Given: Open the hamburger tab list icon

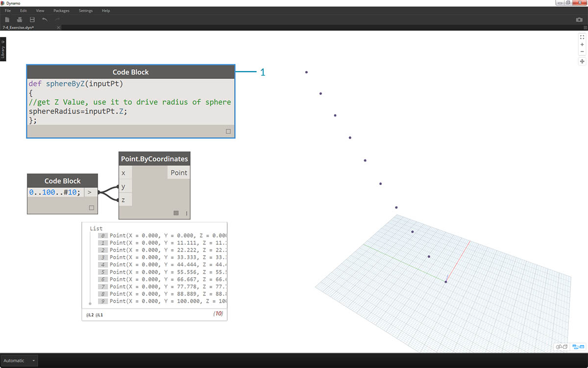Looking at the screenshot, I should tap(585, 27).
